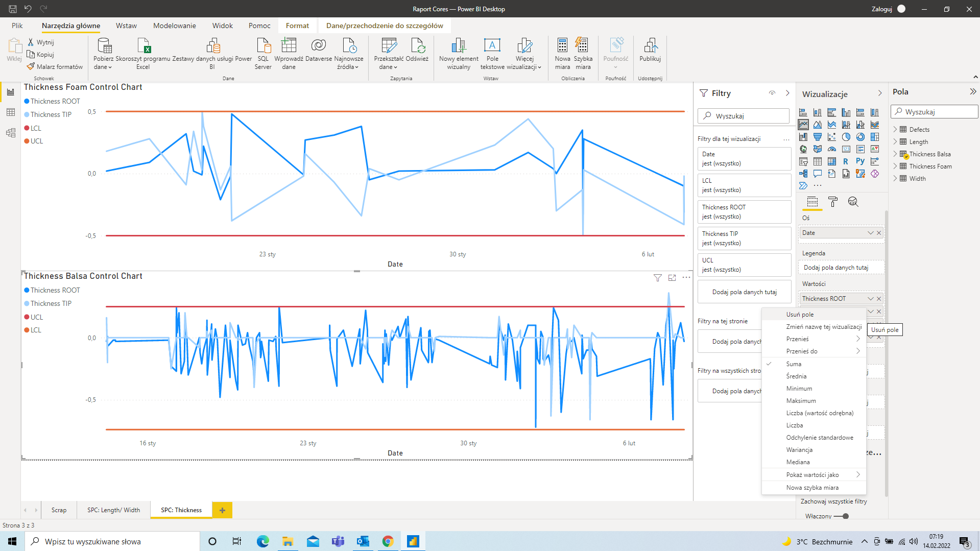Expand the Thickness Foam table
The width and height of the screenshot is (980, 551).
point(895,166)
